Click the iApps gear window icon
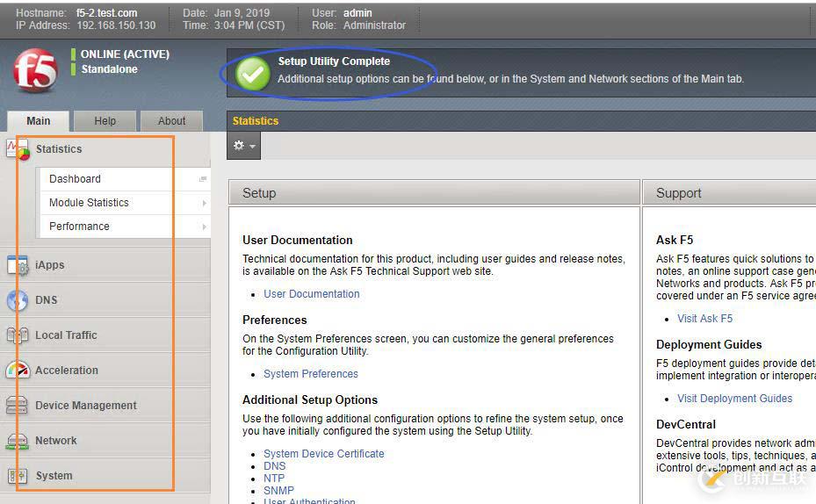This screenshot has width=816, height=504. [18, 266]
